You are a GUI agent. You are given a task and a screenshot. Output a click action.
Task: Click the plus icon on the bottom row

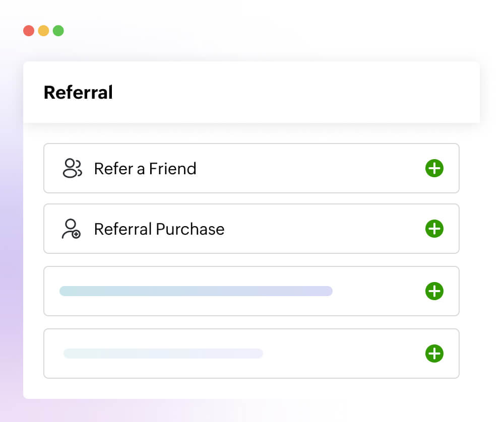tap(434, 354)
